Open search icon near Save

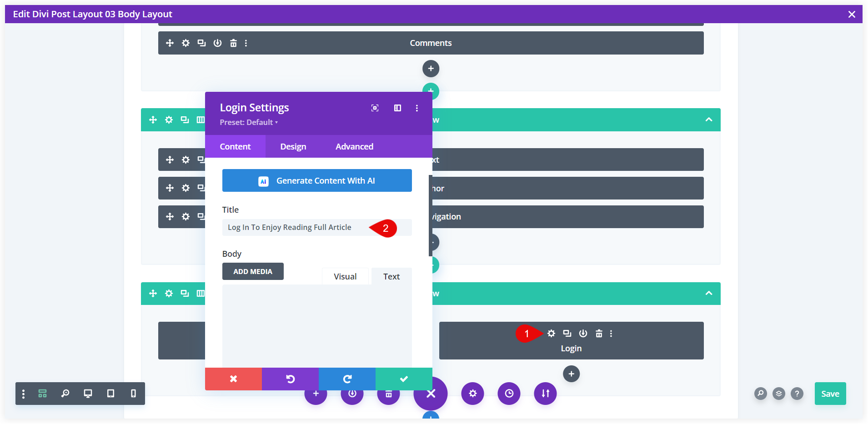[760, 394]
